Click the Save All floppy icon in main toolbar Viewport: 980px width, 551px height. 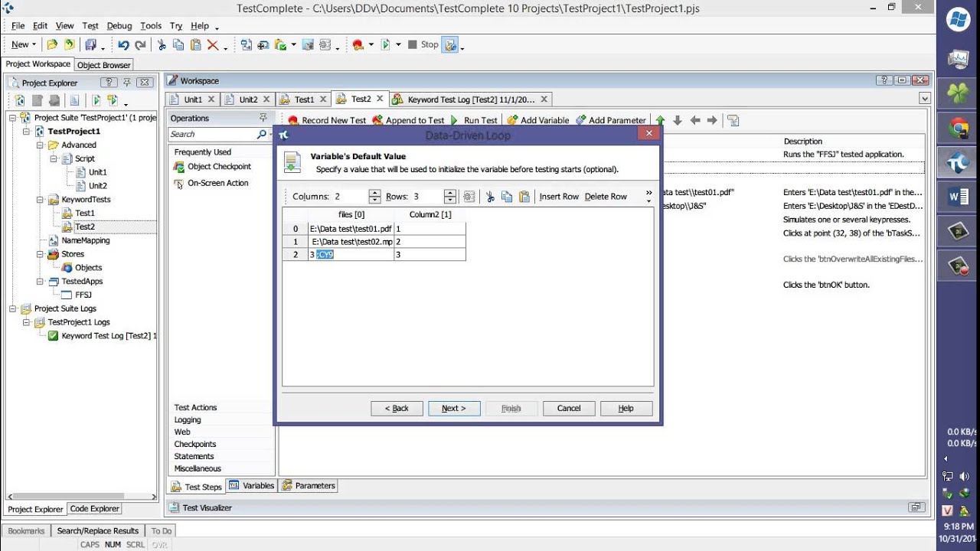click(91, 45)
